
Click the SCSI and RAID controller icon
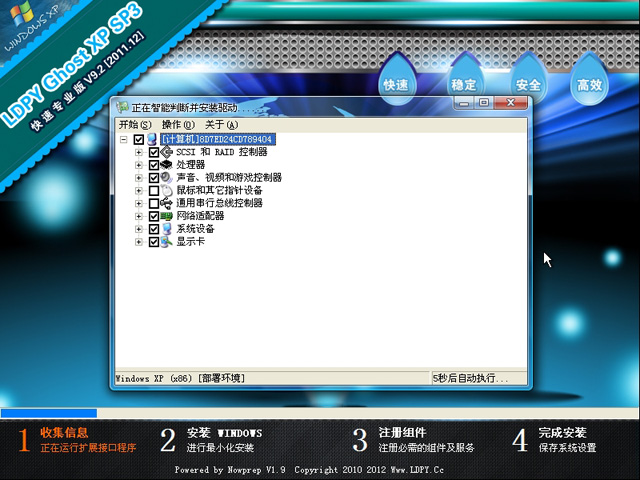coord(166,152)
